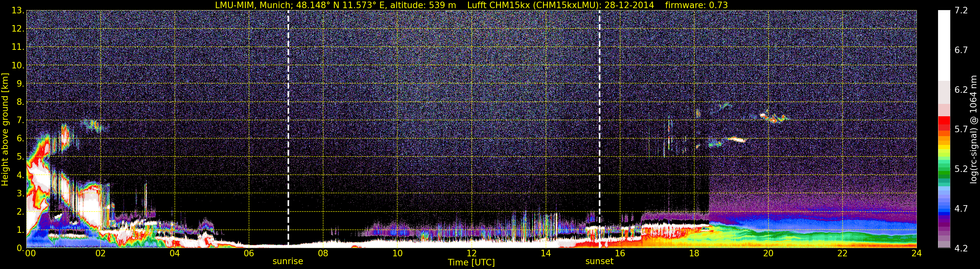980x269 pixels.
Task: Click the colorbar tick value 5.7
Action: 961,129
